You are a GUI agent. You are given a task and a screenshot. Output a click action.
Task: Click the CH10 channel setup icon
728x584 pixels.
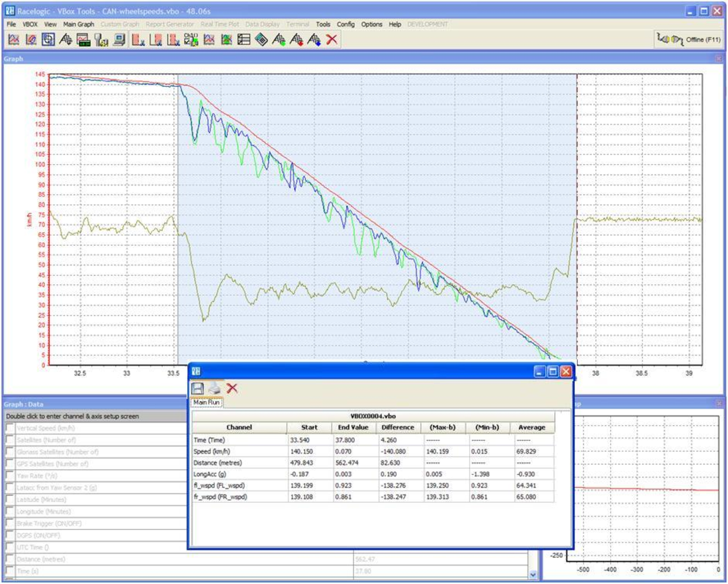tap(191, 40)
